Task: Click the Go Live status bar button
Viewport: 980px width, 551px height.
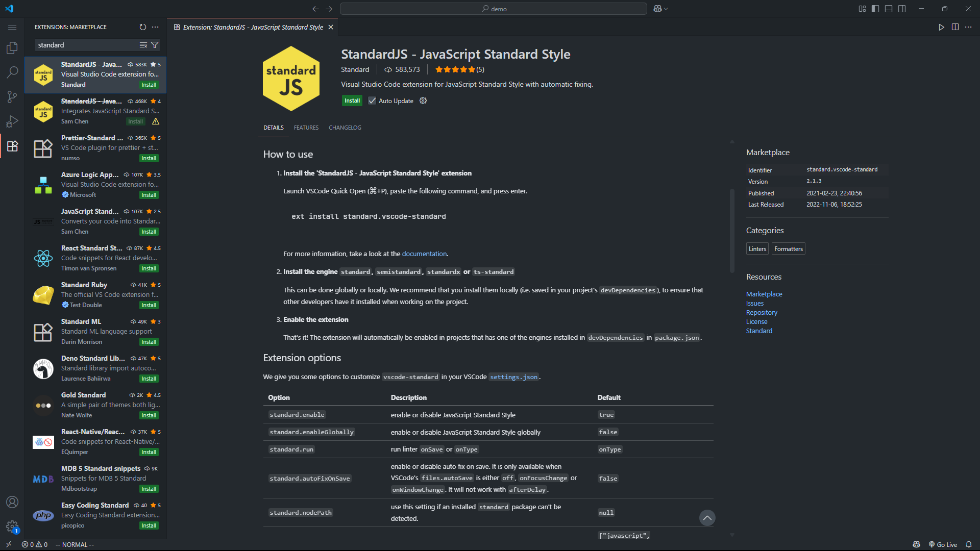Action: pos(943,544)
